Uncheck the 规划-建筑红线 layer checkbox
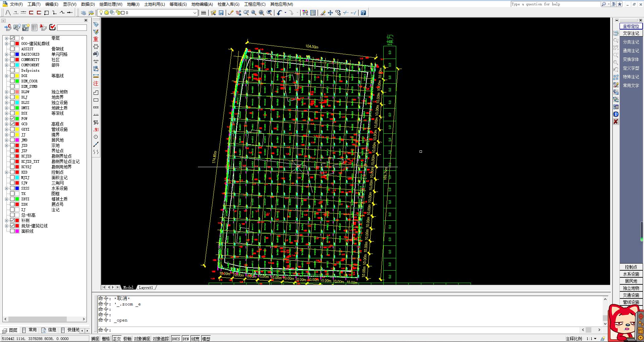This screenshot has height=342, width=644. [12, 226]
